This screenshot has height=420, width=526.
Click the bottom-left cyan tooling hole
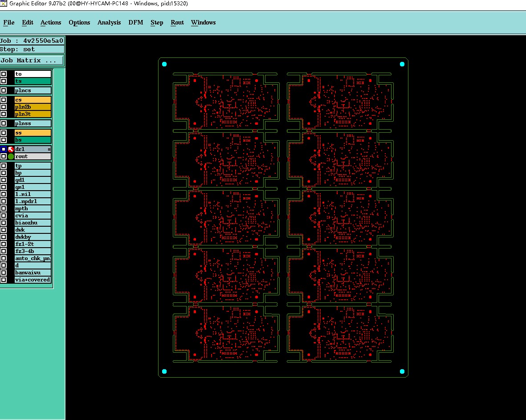coord(164,371)
